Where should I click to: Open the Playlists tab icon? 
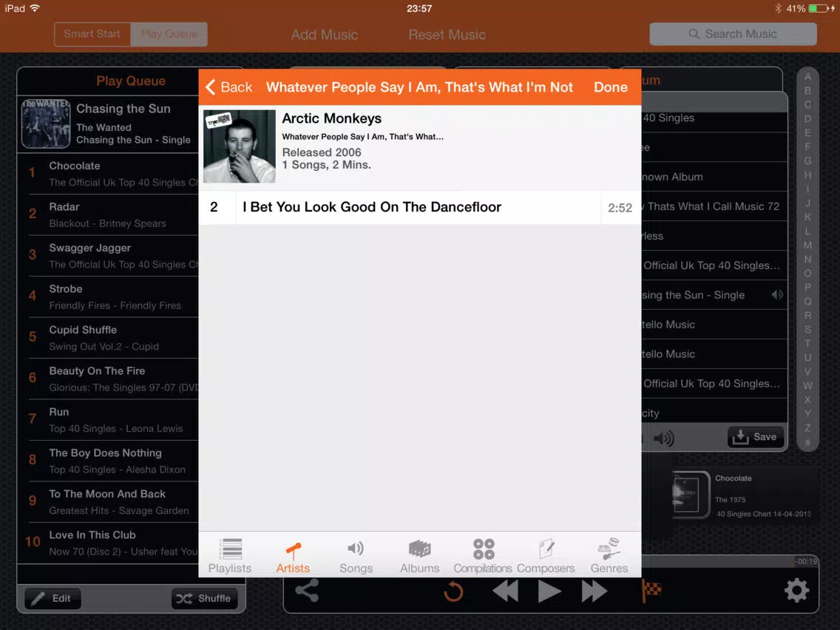pos(231,549)
